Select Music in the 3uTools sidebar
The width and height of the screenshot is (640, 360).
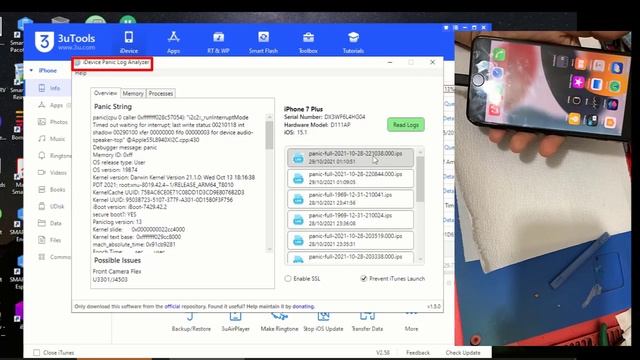pos(51,139)
